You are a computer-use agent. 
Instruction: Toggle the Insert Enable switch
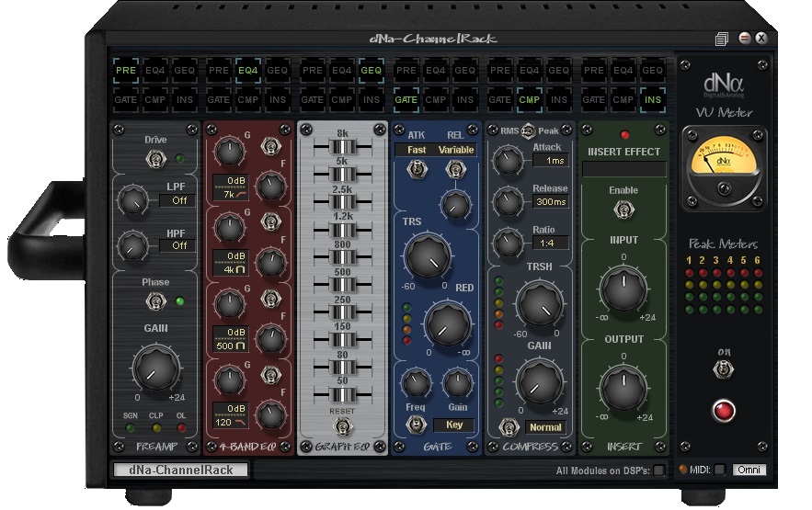(623, 210)
